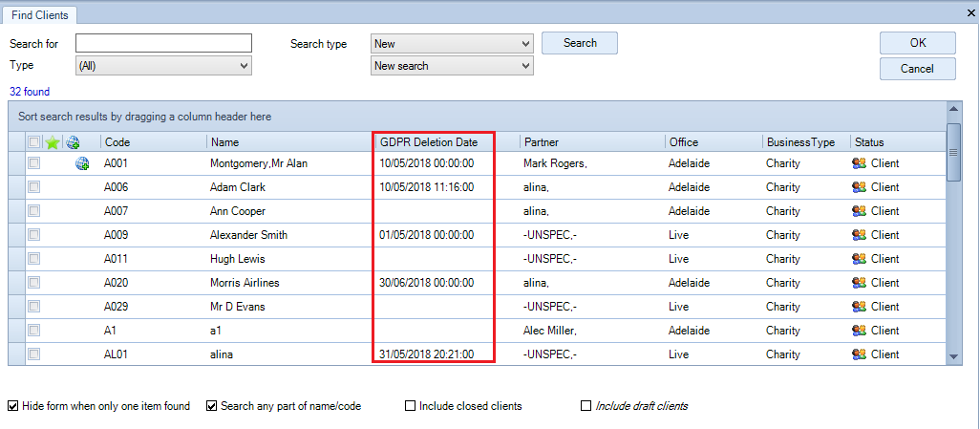The image size is (980, 429).
Task: Open the Type dropdown showing (All)
Action: 163,66
